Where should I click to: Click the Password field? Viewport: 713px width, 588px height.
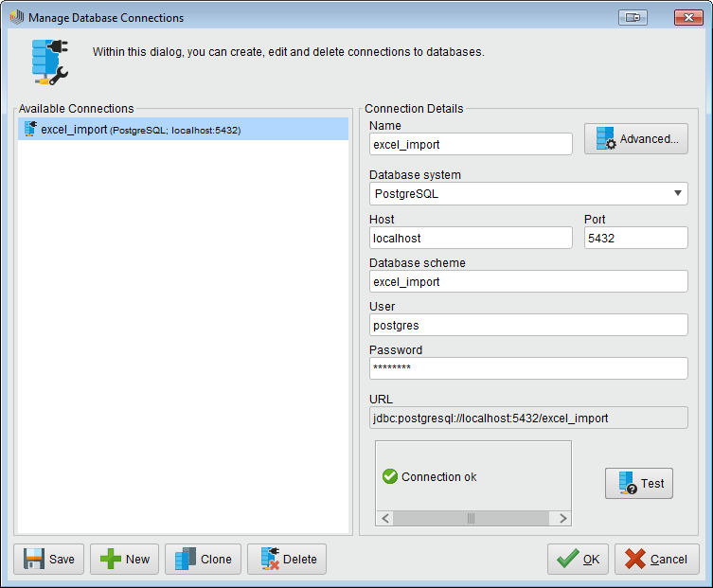point(528,368)
